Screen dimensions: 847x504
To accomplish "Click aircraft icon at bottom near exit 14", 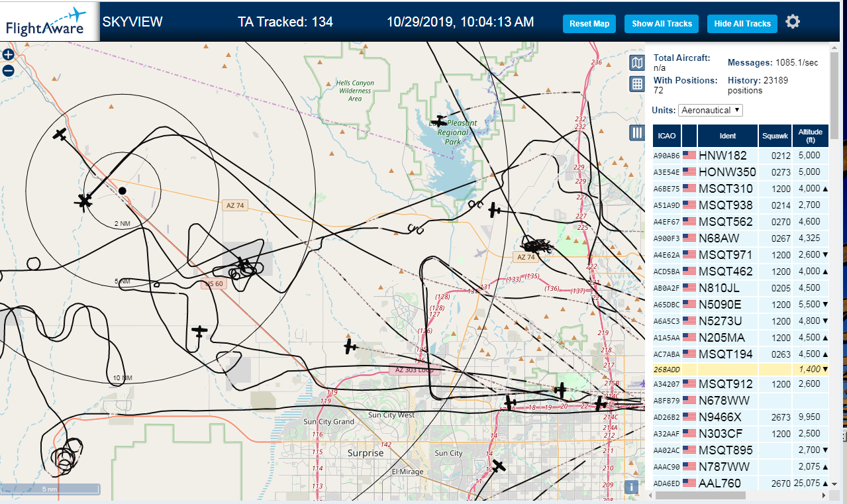I will (x=498, y=466).
